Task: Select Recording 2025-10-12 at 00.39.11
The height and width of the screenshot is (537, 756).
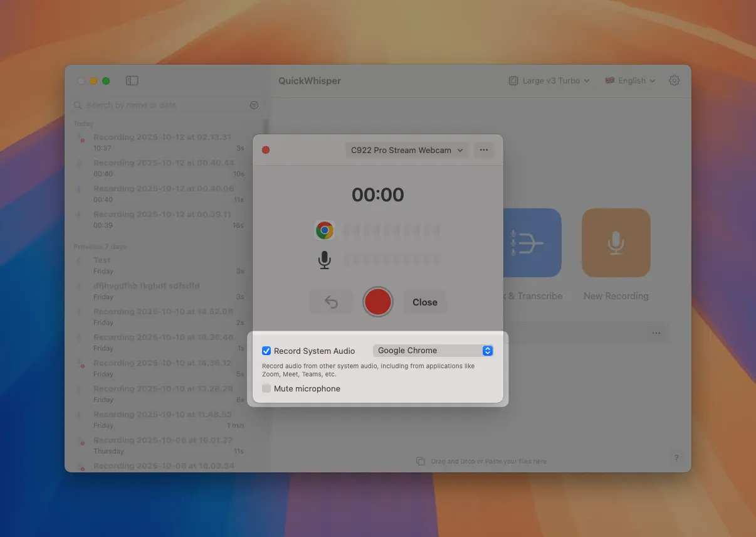Action: click(167, 220)
